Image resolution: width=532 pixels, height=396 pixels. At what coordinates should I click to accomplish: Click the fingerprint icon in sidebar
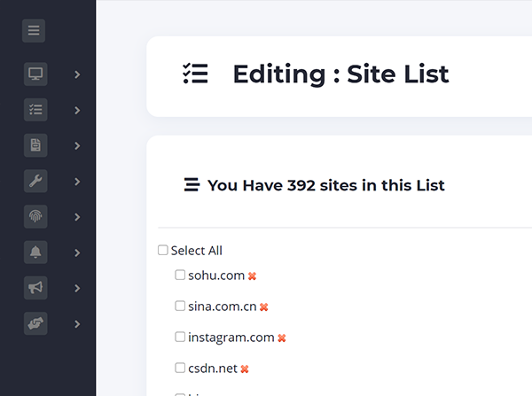click(x=35, y=217)
